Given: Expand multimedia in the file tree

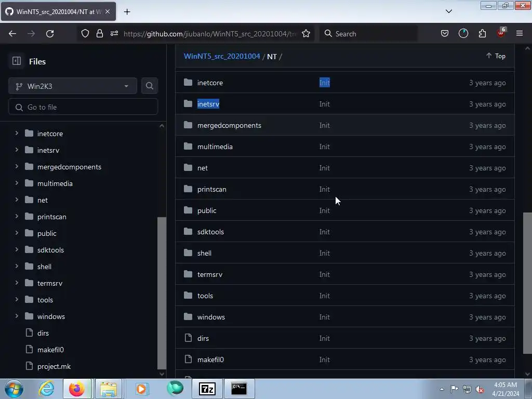Looking at the screenshot, I should tap(17, 183).
